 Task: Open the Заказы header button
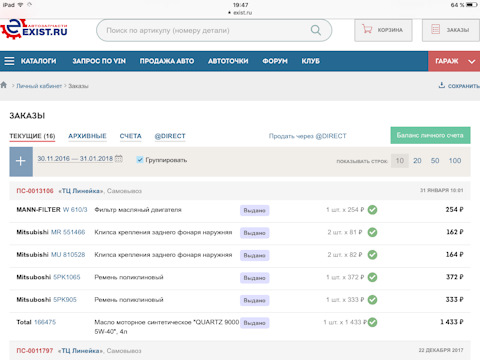(451, 30)
